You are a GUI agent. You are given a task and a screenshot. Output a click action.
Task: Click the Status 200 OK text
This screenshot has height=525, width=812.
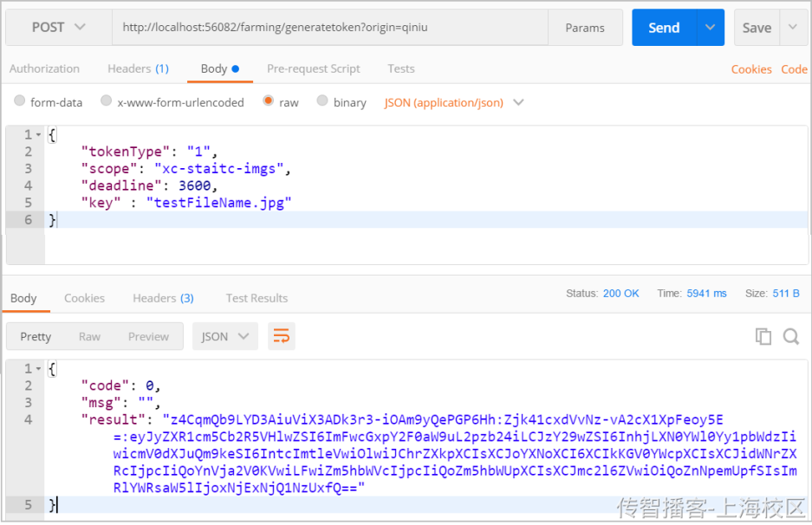[x=602, y=294]
